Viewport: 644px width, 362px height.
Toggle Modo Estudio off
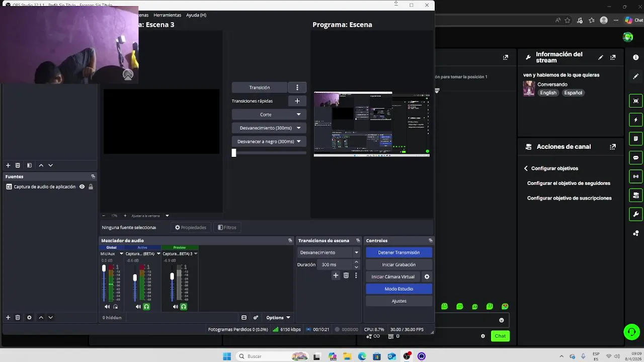398,289
